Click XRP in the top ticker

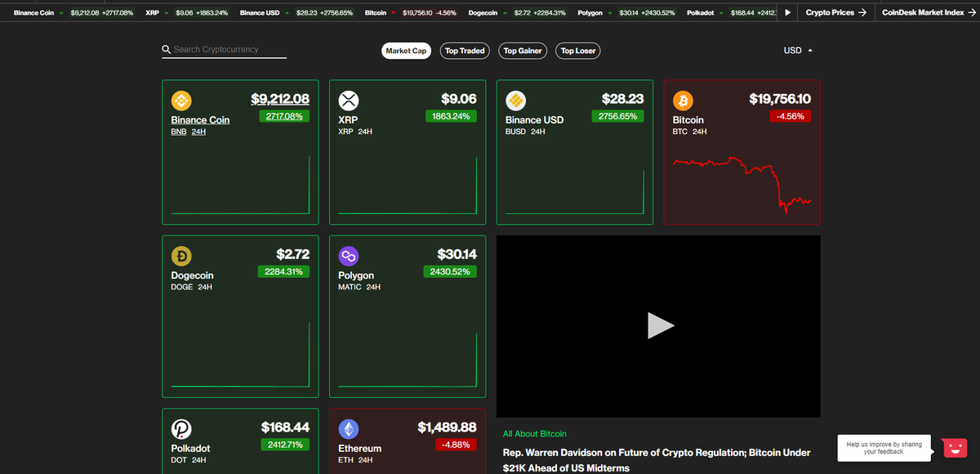coord(152,13)
